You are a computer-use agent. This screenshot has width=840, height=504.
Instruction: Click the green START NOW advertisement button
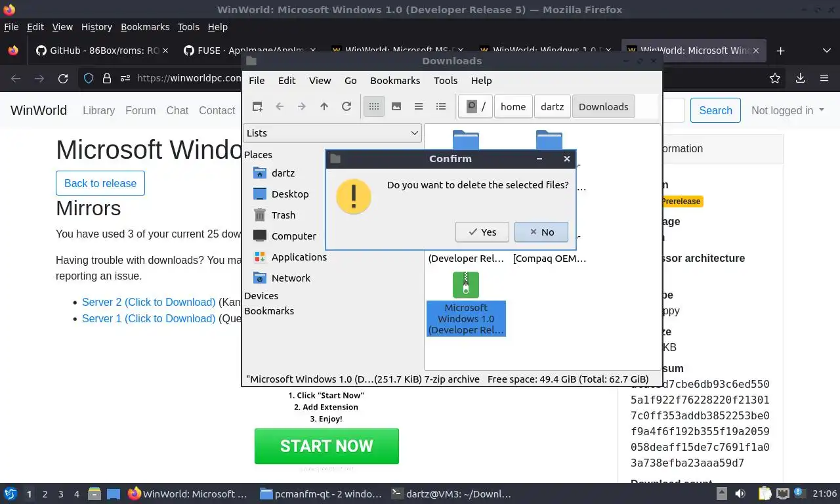tap(327, 446)
